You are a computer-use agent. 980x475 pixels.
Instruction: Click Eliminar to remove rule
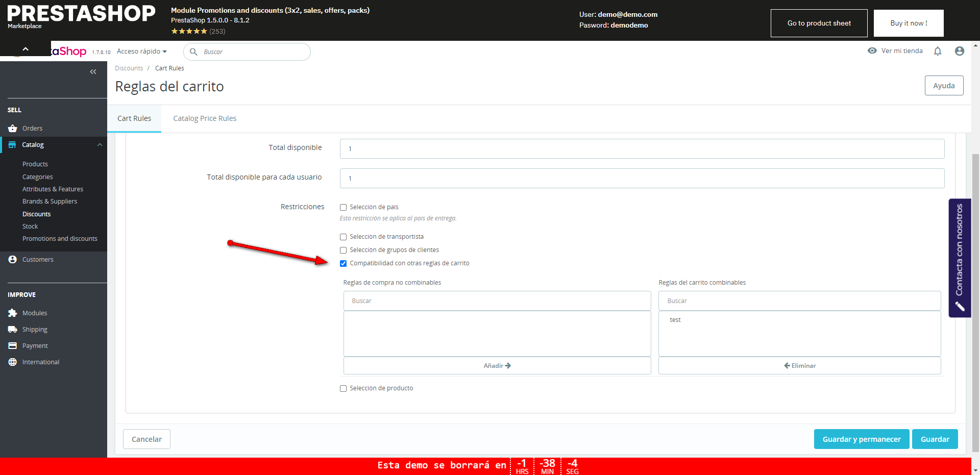[800, 366]
